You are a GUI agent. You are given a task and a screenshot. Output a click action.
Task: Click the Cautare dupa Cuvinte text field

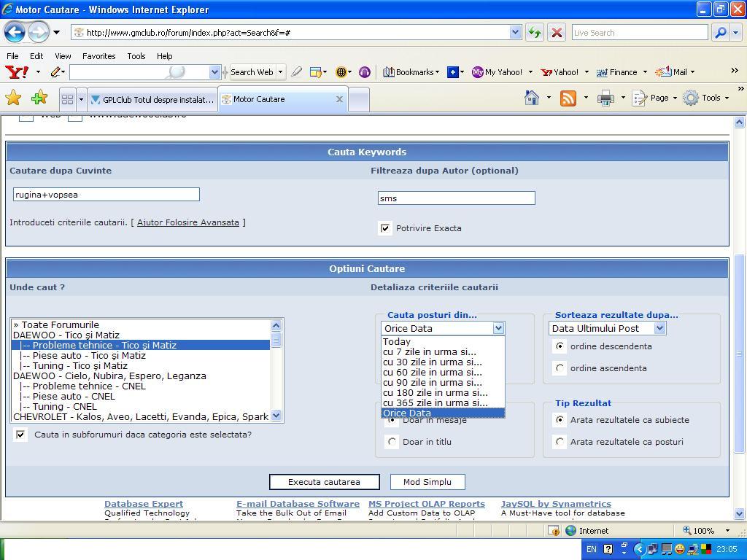tap(106, 195)
